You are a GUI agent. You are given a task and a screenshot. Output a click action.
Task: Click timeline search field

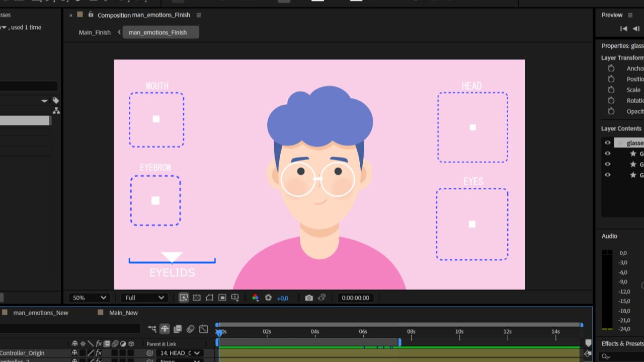tap(70, 329)
